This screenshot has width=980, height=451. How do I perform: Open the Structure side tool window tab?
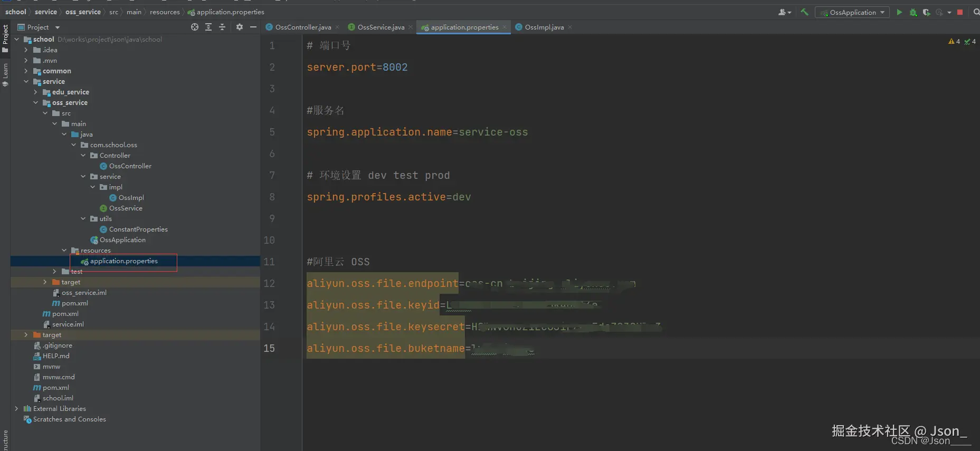coord(5,440)
